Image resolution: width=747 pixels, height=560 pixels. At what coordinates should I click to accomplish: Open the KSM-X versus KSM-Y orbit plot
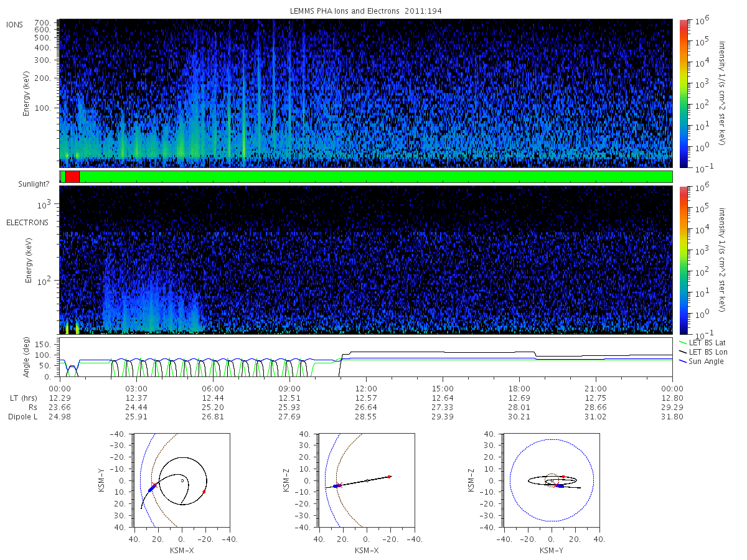181,480
